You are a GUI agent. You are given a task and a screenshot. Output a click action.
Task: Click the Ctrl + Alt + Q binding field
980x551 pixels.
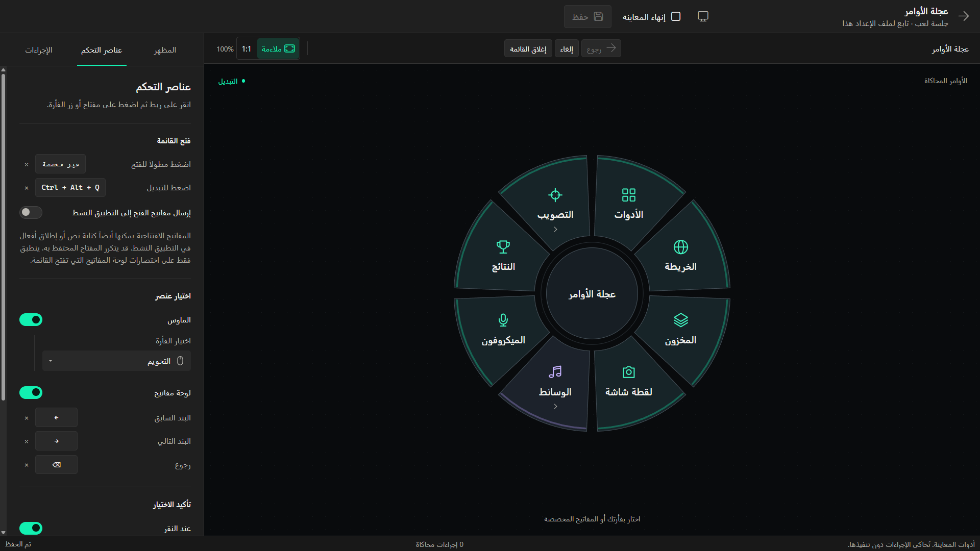point(70,188)
